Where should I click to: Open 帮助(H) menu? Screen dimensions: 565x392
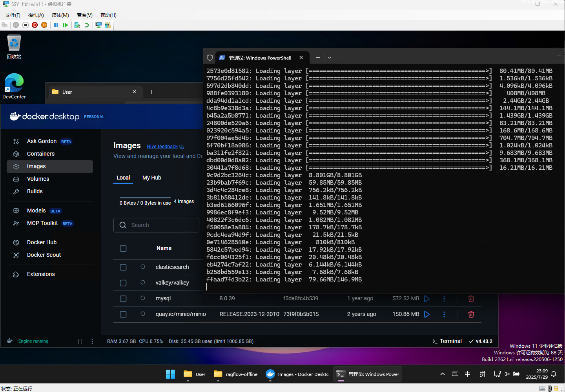(x=109, y=15)
